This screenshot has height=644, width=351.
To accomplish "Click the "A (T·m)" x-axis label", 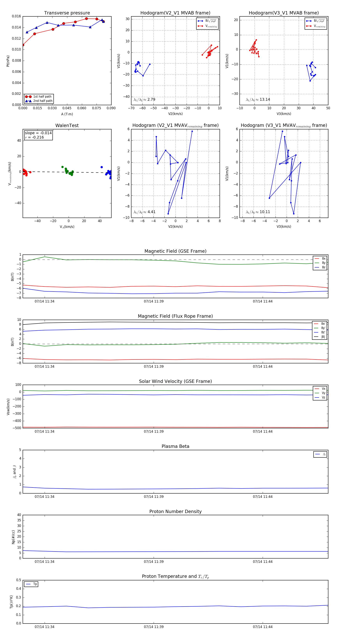I will coord(67,114).
